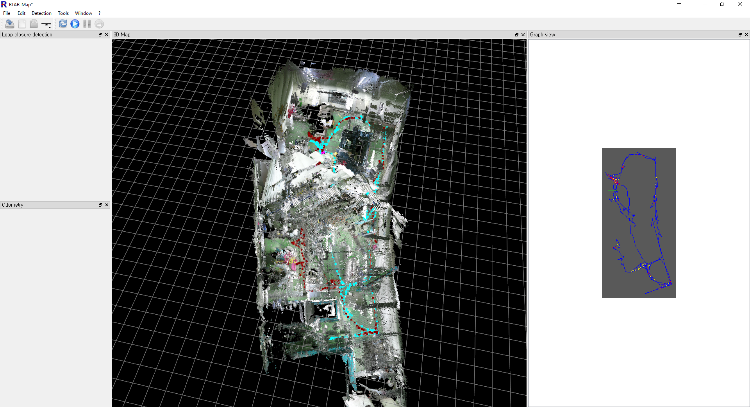Float the Loop closure detection panel
The image size is (750, 407).
pos(99,34)
